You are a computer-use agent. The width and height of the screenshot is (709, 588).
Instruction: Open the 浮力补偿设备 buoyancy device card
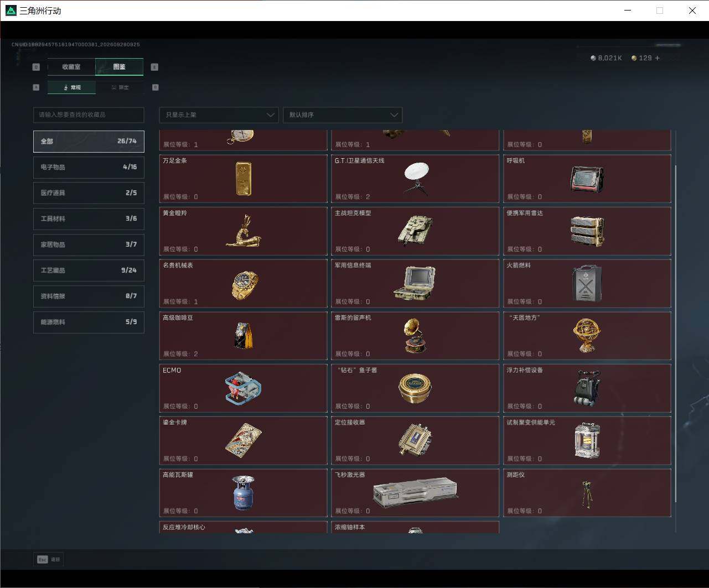[x=587, y=388]
